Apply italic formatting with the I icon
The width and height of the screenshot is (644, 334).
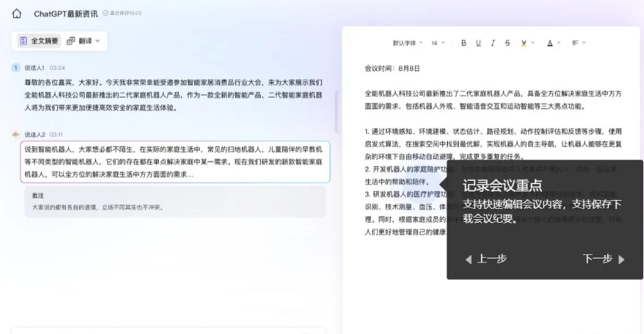point(493,43)
